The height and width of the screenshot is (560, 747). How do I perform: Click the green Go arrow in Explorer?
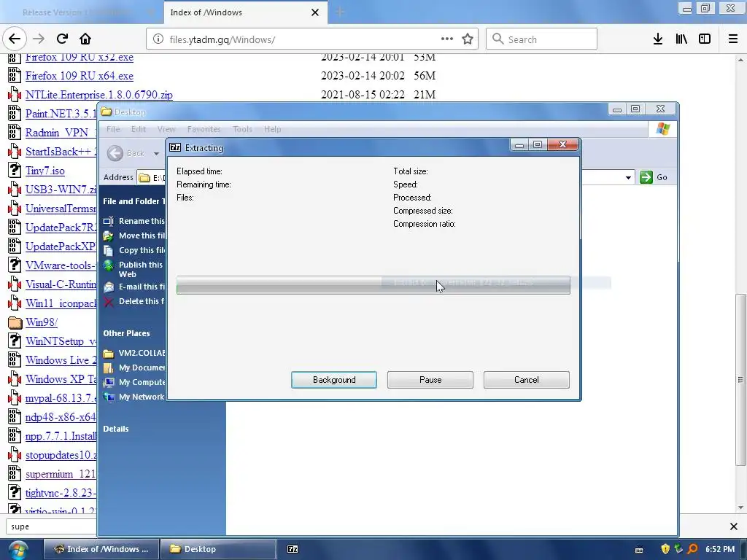tap(646, 177)
